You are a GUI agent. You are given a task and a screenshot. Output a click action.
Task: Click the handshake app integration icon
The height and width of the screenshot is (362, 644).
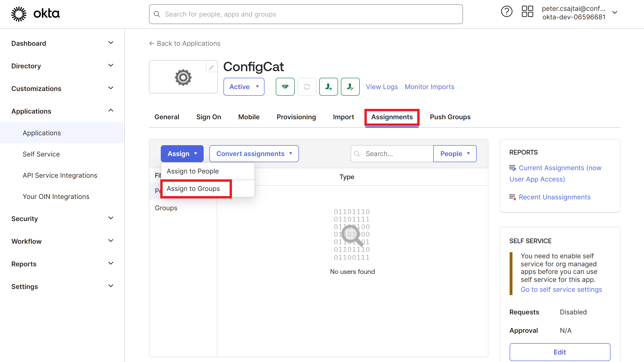[285, 87]
